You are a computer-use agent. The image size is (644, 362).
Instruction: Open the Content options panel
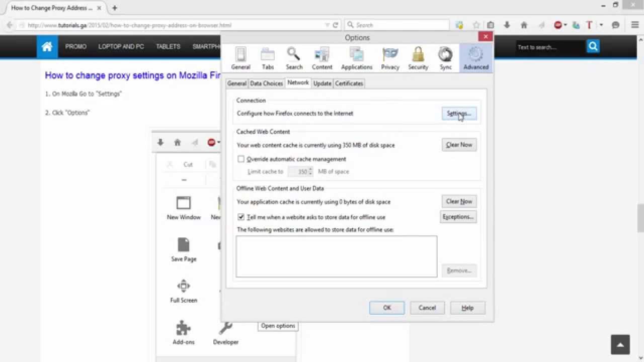pos(322,58)
